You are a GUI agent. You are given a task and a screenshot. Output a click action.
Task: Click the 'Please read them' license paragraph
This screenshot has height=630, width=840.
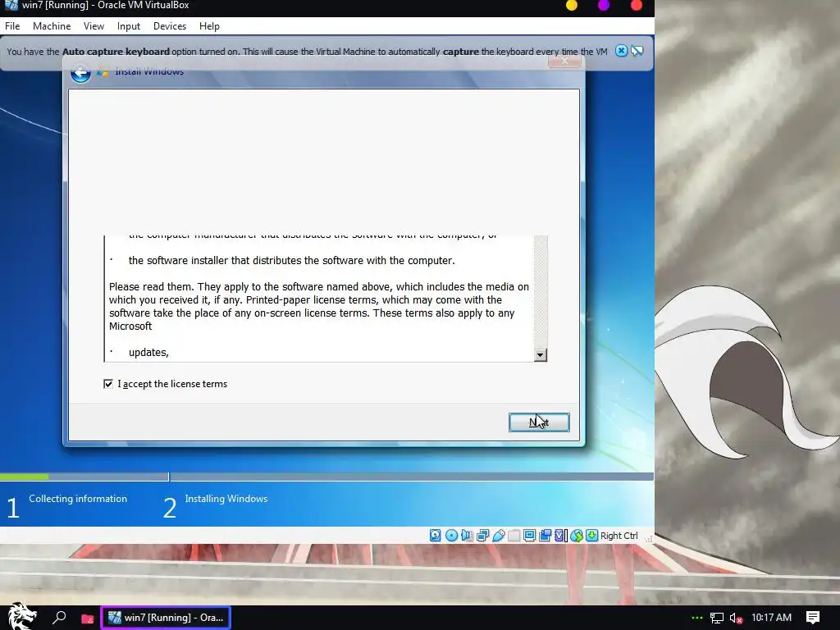[x=319, y=307]
